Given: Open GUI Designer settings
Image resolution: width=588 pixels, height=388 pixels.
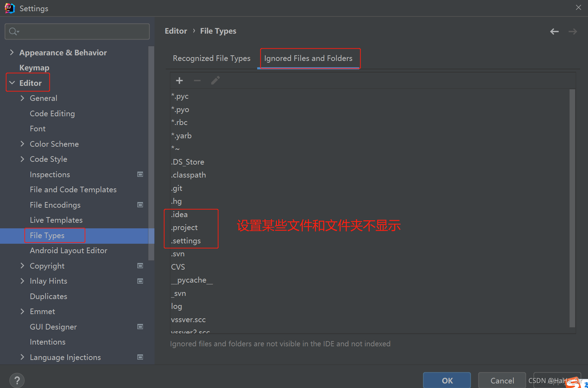Looking at the screenshot, I should (x=53, y=327).
